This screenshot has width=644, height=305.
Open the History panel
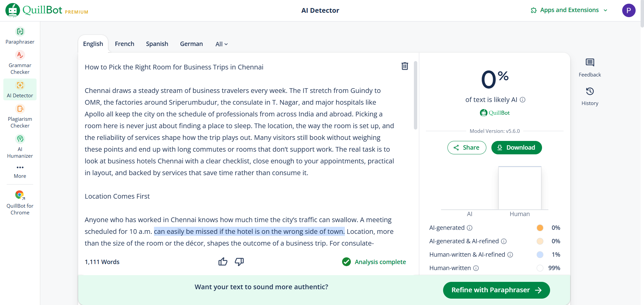pos(590,97)
